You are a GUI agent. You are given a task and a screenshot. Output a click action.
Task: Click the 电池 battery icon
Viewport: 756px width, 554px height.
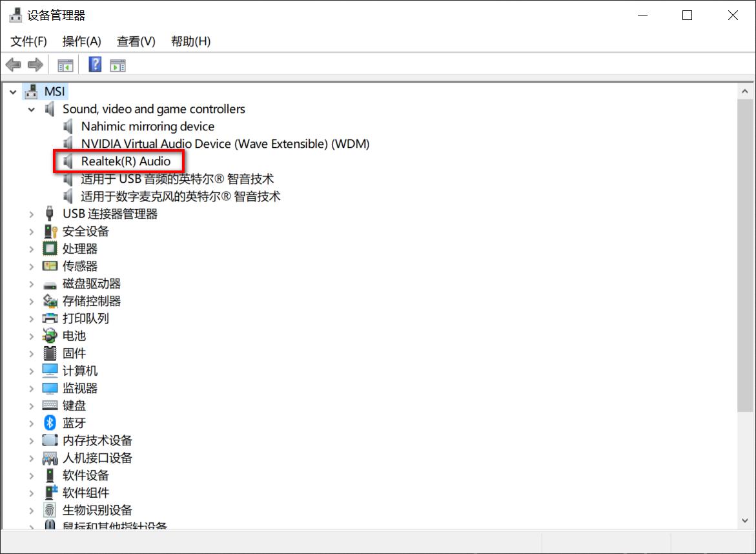49,336
